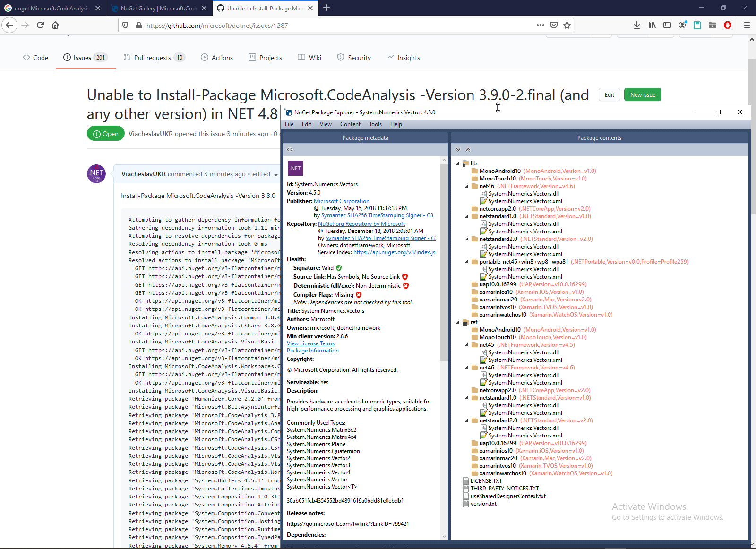Image resolution: width=756 pixels, height=549 pixels.
Task: Open the View License Terms link
Action: click(x=310, y=343)
